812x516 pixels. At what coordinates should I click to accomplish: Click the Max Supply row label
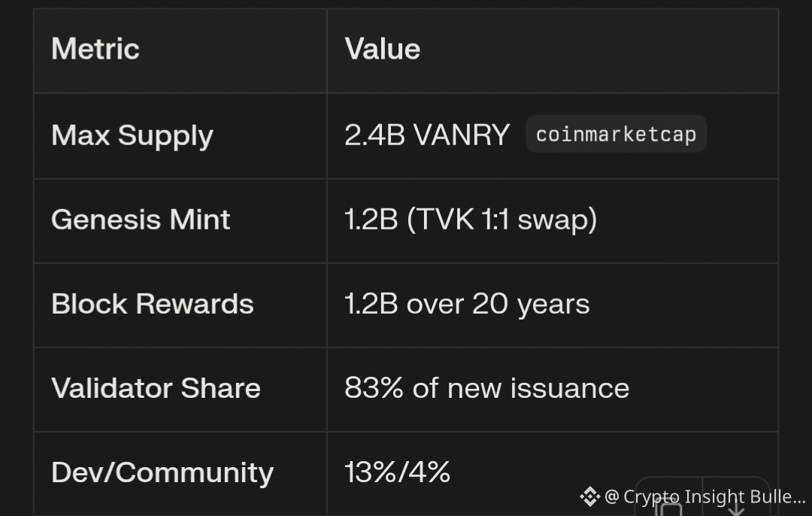click(x=132, y=135)
